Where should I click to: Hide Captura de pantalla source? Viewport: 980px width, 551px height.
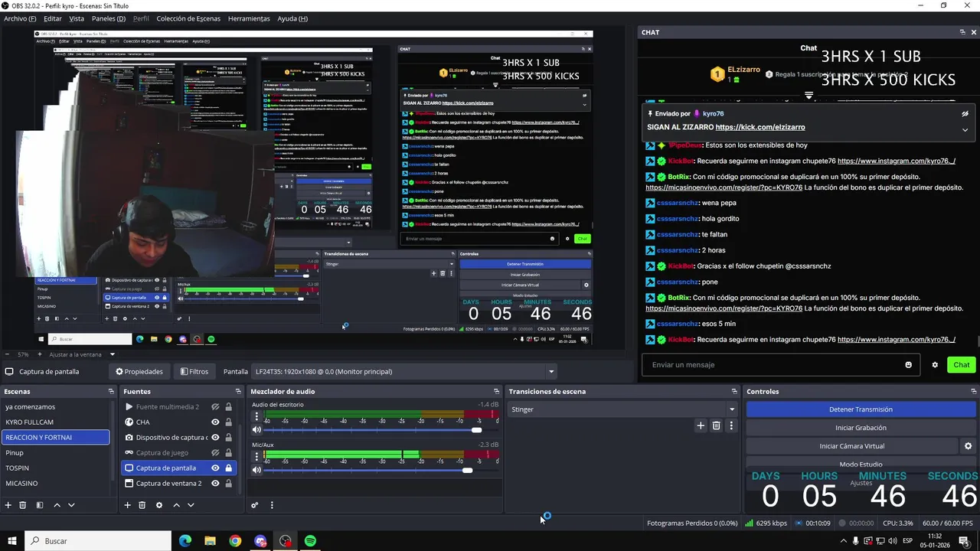coord(215,468)
